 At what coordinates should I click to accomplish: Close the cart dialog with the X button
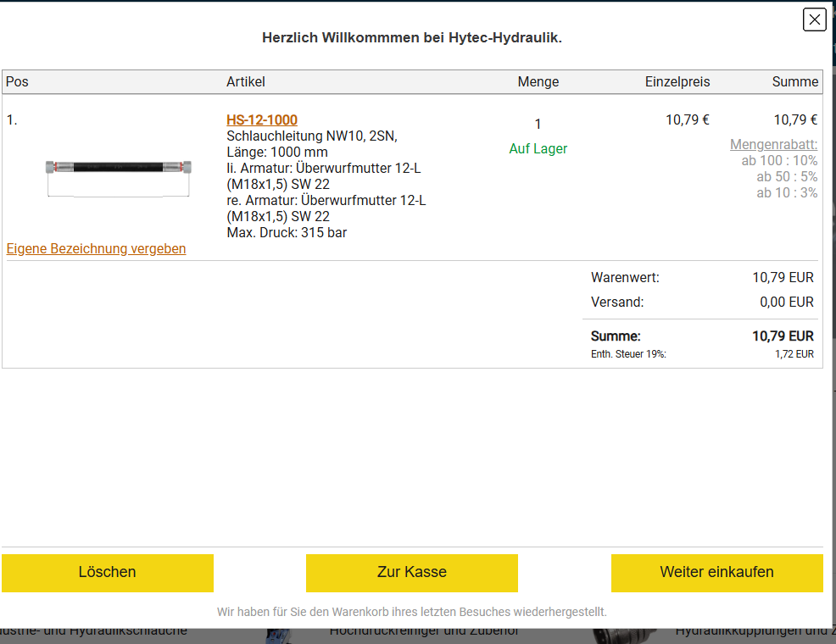tap(814, 19)
